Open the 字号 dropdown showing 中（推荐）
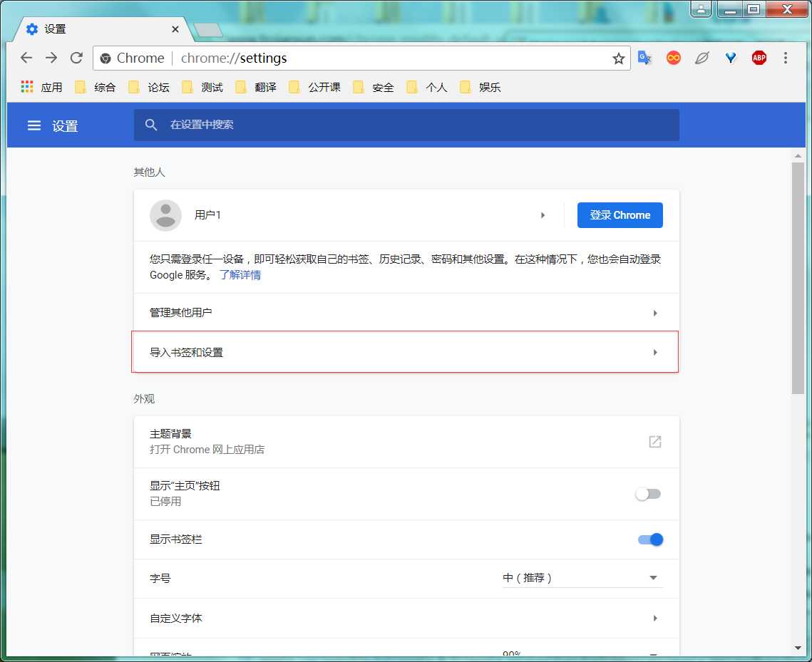 (582, 578)
